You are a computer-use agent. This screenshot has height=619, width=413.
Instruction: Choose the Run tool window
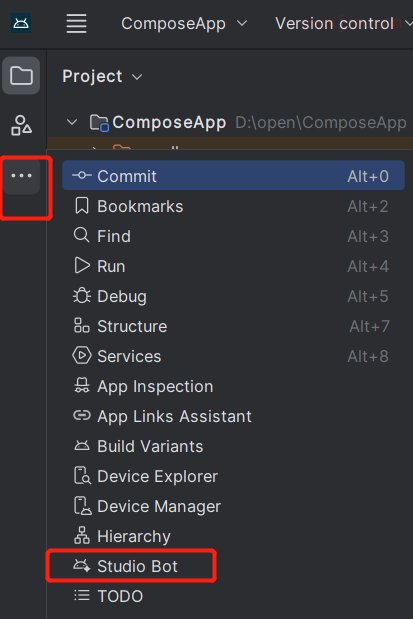[233, 266]
